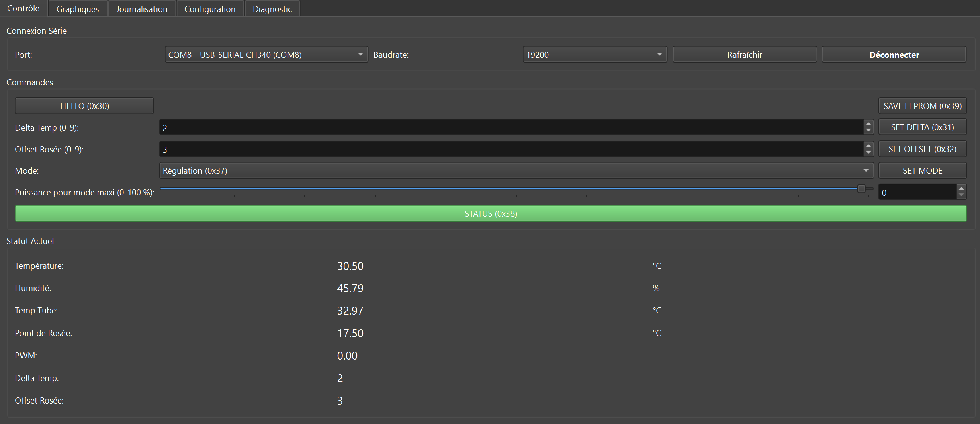Click the SET MODE button
Screen dimensions: 980x424
(922, 170)
